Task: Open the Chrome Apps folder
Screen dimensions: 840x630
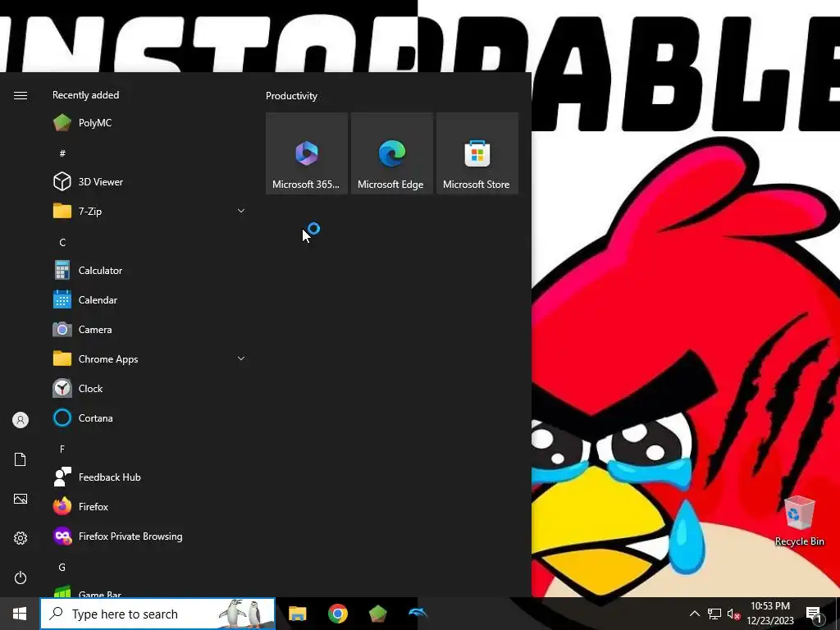Action: pyautogui.click(x=150, y=359)
